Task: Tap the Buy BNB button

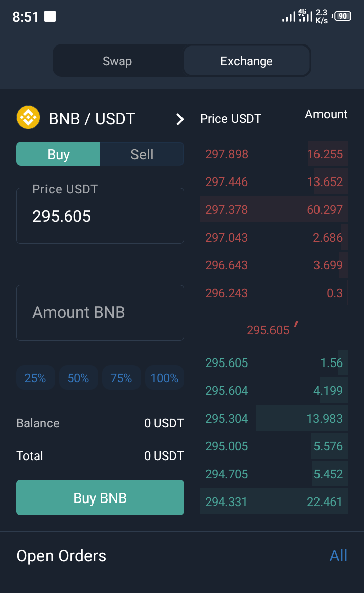Action: (100, 497)
